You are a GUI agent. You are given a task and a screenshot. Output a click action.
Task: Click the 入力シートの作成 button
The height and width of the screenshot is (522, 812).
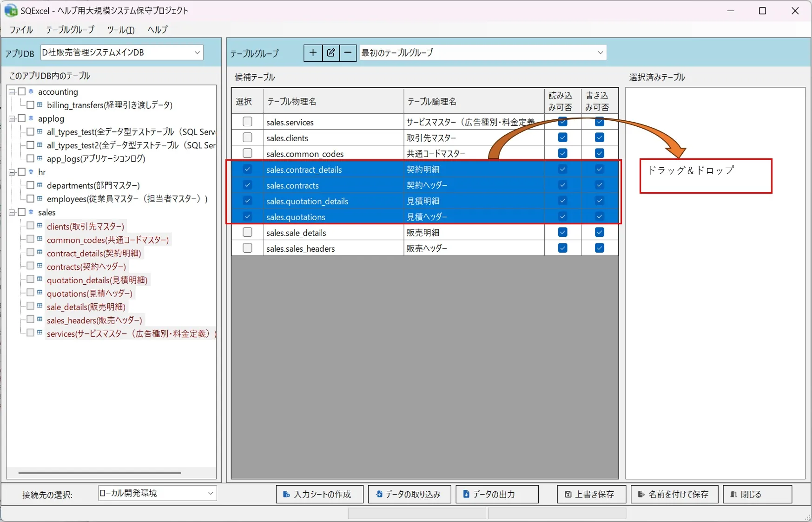[320, 494]
